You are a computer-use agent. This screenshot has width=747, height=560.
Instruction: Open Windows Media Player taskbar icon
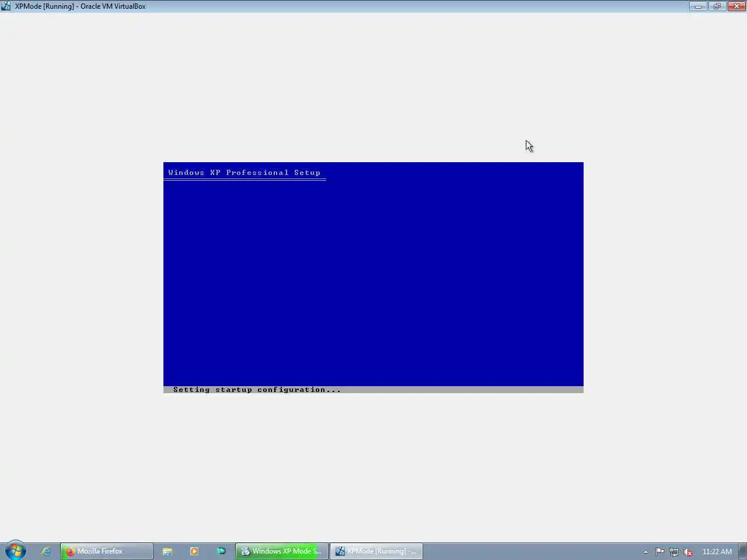pyautogui.click(x=194, y=551)
